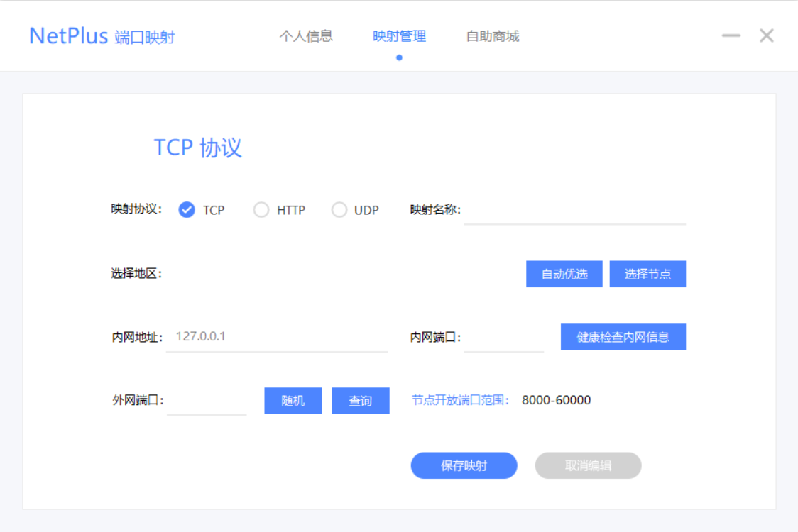Run 健康检查内网信息 check
The image size is (798, 532).
pyautogui.click(x=623, y=337)
